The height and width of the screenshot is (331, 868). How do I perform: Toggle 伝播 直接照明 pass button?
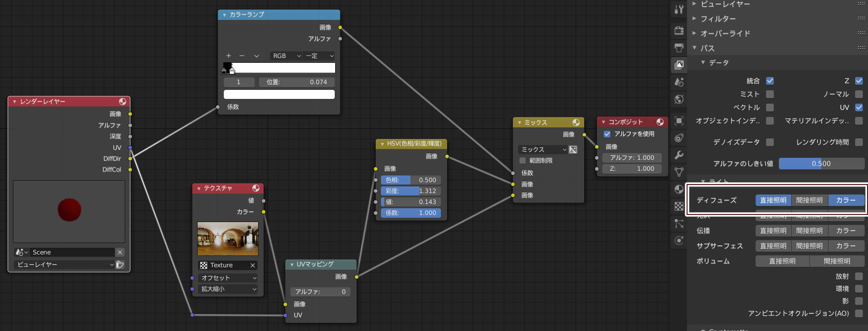(x=773, y=231)
